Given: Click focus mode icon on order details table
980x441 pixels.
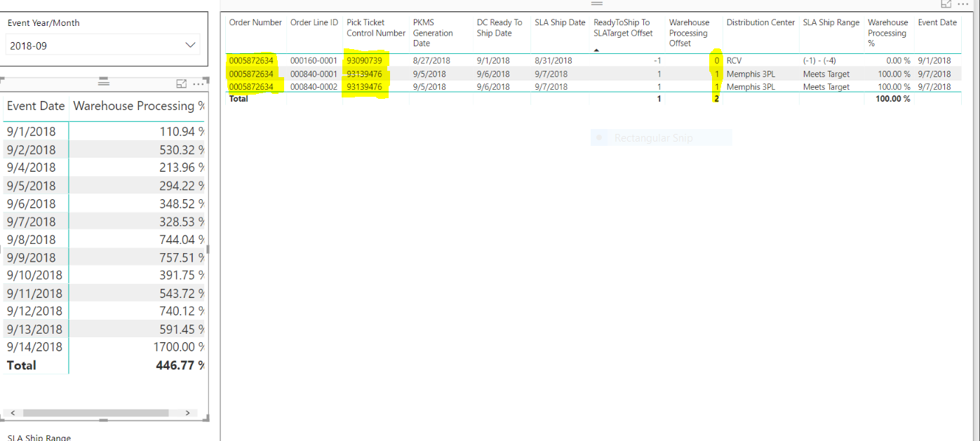Looking at the screenshot, I should coord(946,4).
